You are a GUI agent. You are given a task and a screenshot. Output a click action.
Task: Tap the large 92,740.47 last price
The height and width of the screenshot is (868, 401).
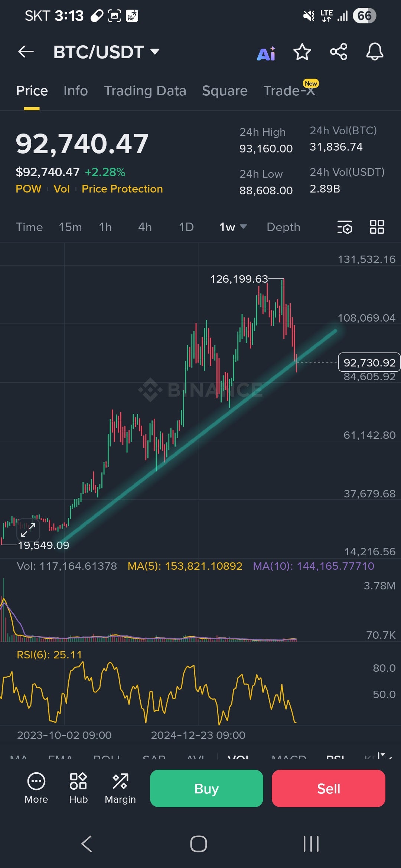pos(82,144)
